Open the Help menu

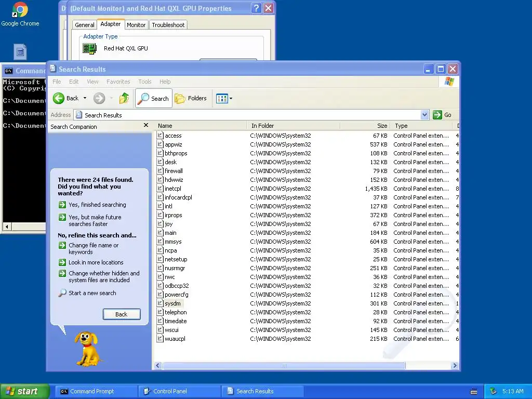pos(165,82)
